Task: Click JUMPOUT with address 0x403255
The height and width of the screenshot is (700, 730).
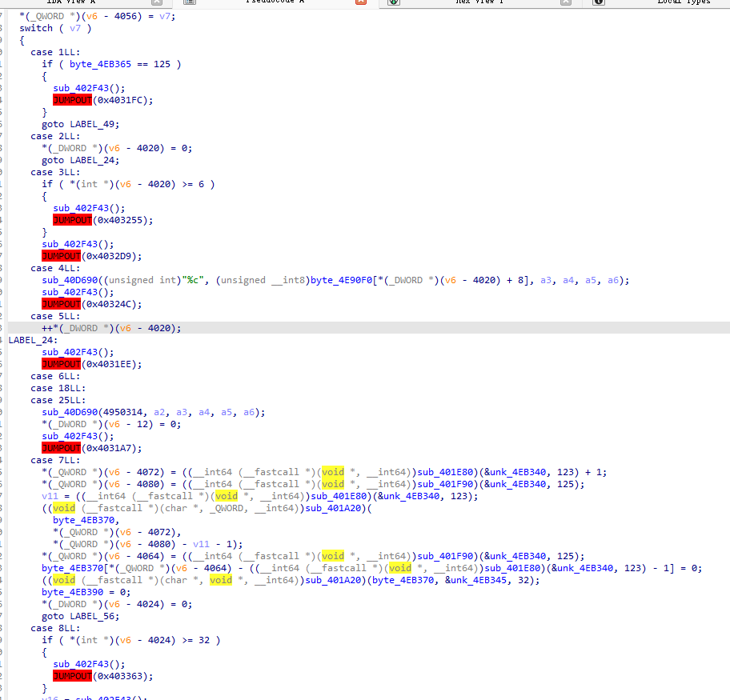Action: pos(102,220)
